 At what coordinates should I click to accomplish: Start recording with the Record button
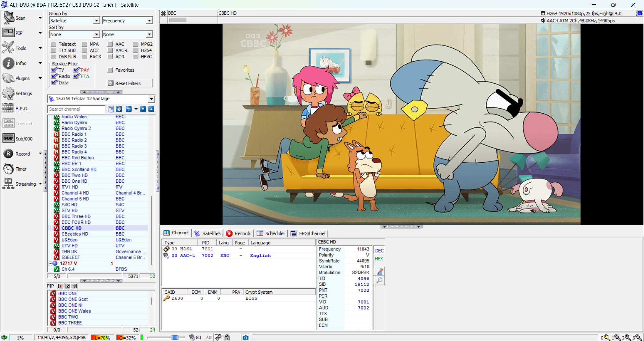tap(17, 154)
